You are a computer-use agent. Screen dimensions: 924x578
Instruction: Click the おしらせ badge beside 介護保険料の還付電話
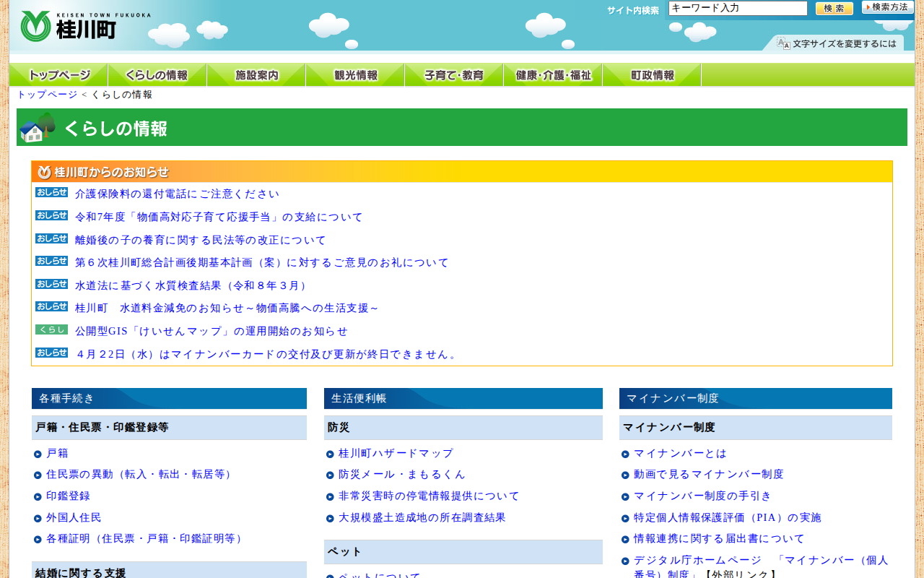tap(51, 193)
